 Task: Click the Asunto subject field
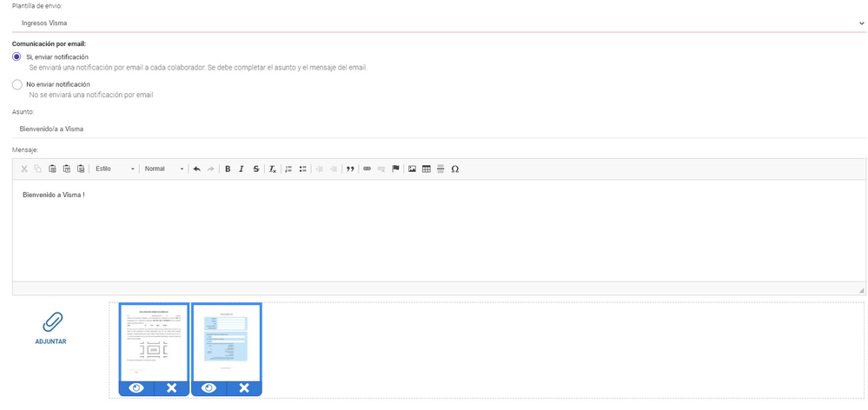439,129
